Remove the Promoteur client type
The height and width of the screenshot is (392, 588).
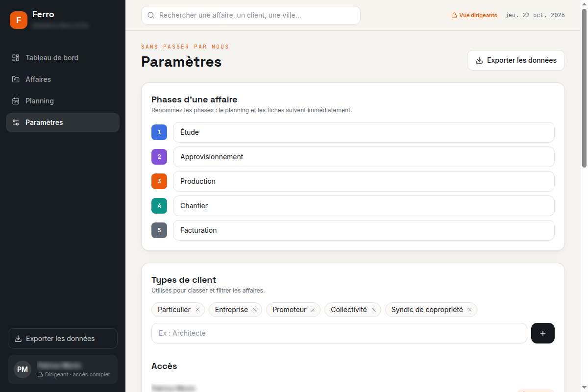313,310
